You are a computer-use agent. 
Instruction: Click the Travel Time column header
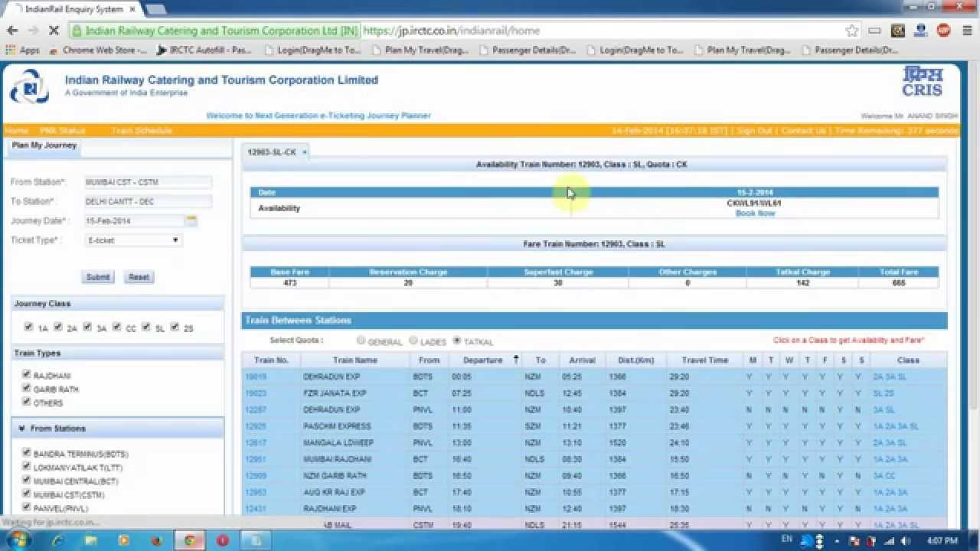click(704, 360)
